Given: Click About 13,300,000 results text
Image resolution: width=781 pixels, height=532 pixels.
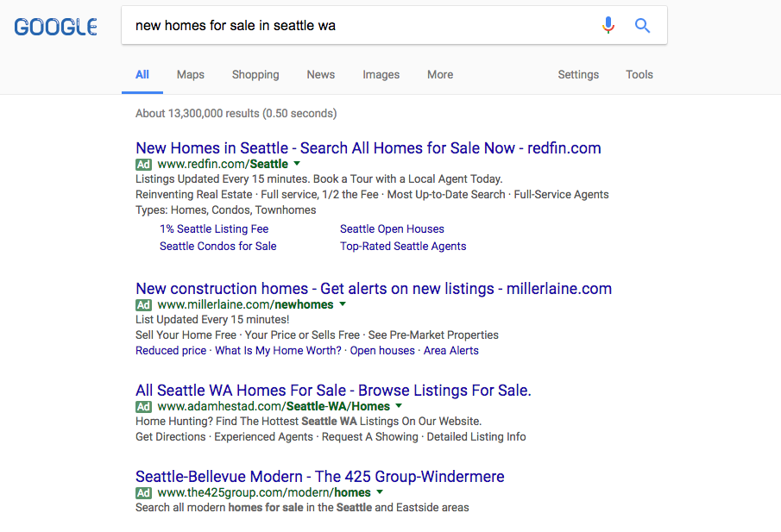Looking at the screenshot, I should pos(236,114).
